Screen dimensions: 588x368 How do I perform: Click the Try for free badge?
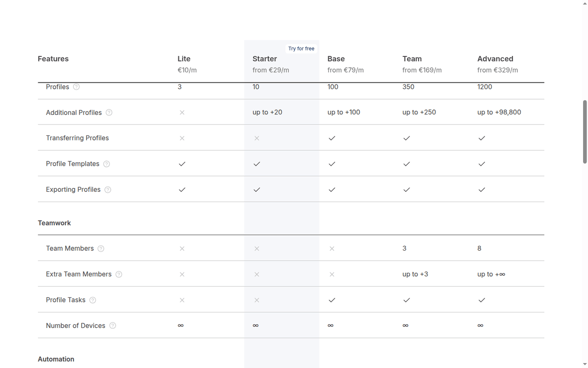pyautogui.click(x=301, y=49)
